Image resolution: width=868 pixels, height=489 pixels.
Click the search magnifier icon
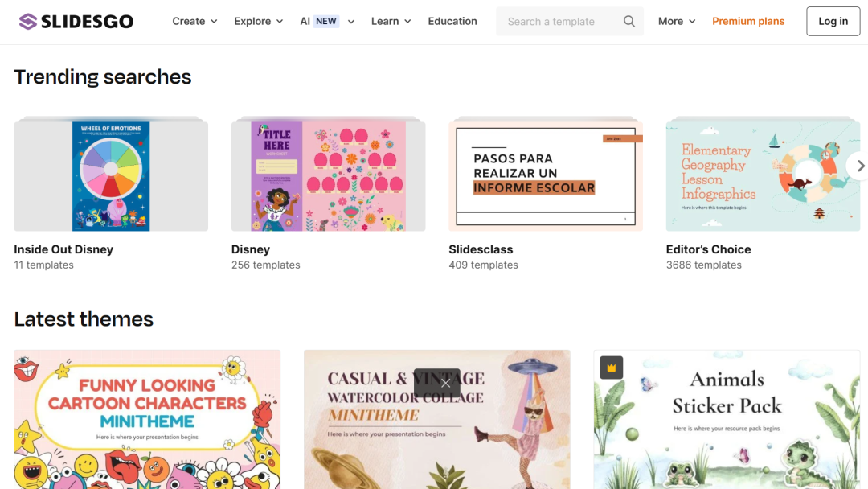pos(628,22)
